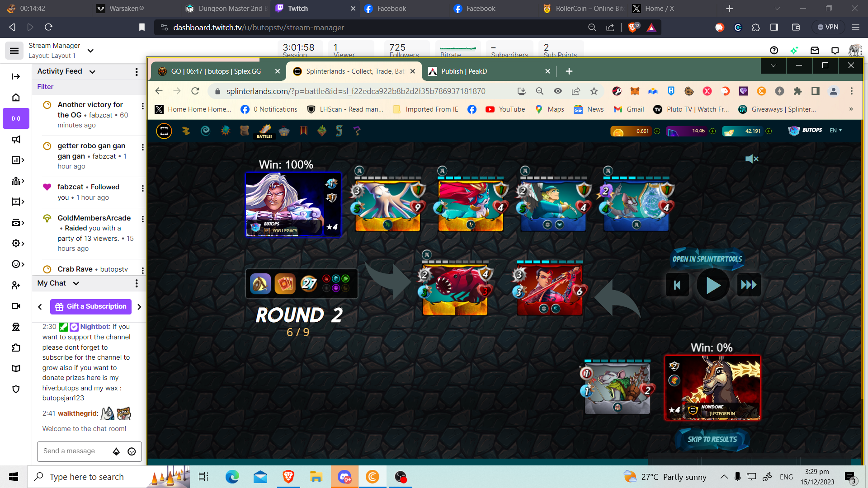868x488 pixels.
Task: Open Splinterlands help question mark icon
Action: click(357, 131)
